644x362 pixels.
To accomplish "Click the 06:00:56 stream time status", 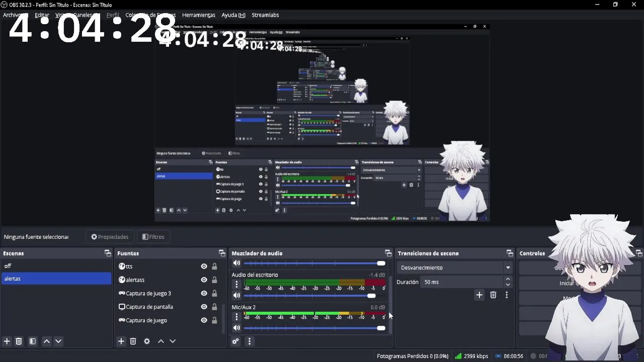I will tap(513, 356).
